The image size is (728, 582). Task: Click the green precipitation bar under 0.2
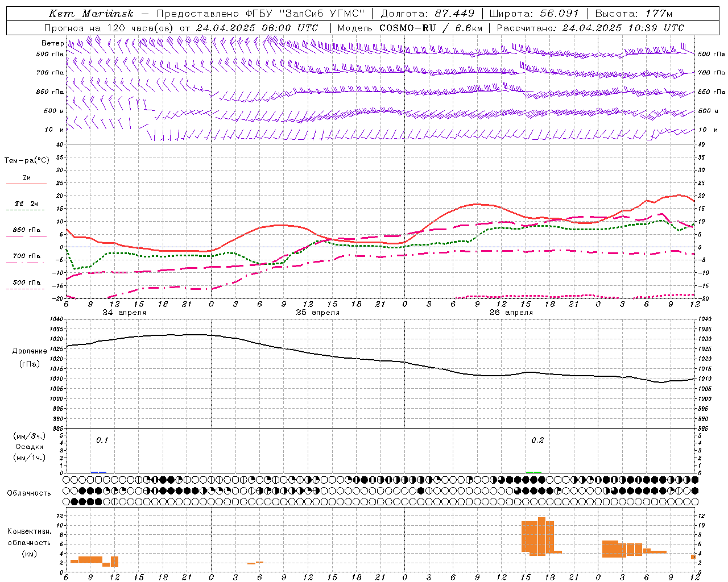point(534,472)
